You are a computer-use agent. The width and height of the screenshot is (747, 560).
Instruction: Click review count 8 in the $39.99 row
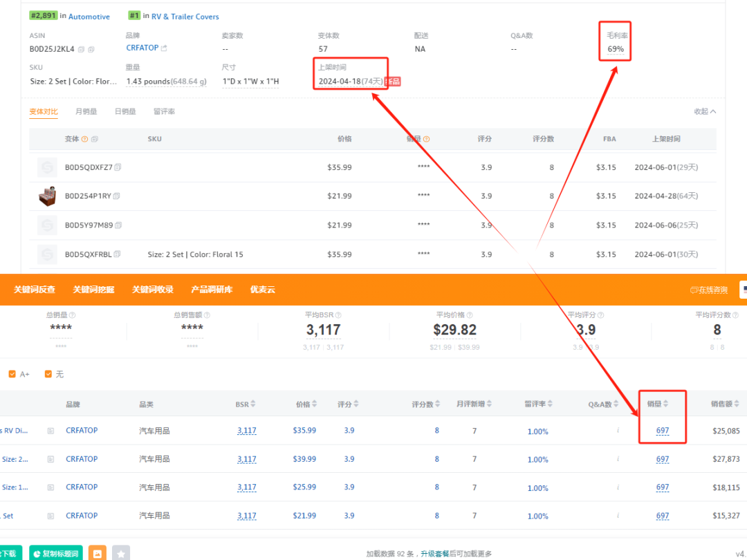(x=437, y=459)
